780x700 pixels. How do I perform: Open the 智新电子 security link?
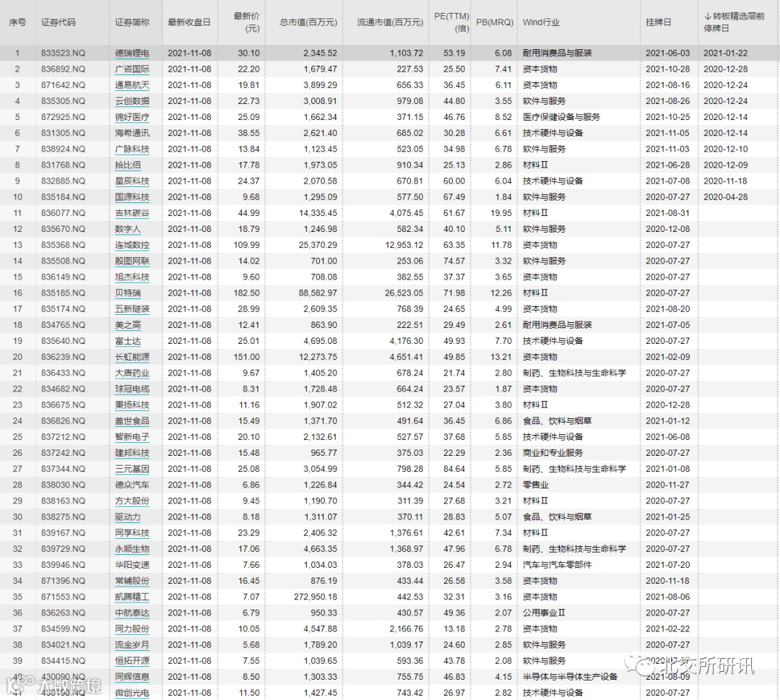coord(132,437)
